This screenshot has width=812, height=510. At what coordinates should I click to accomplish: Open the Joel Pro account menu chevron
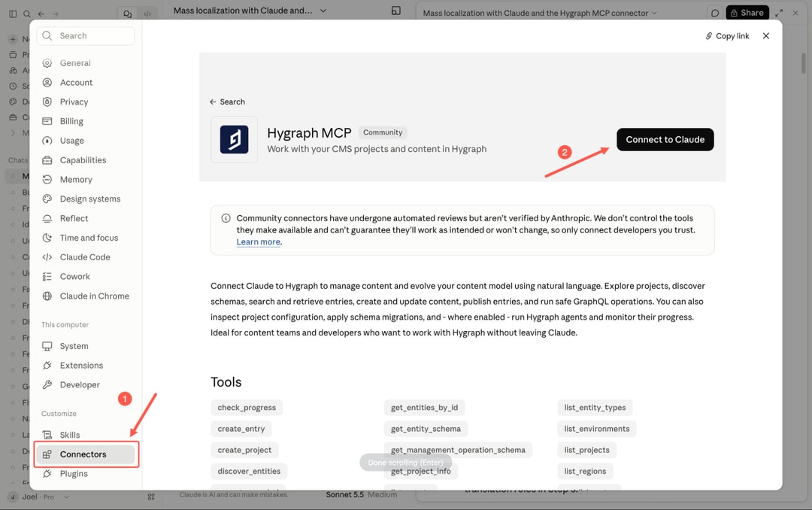click(67, 497)
